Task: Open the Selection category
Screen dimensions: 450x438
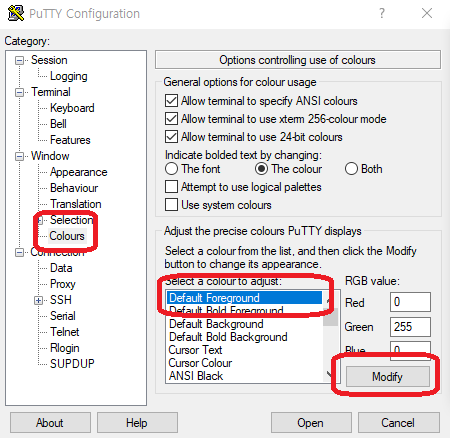Action: [71, 220]
